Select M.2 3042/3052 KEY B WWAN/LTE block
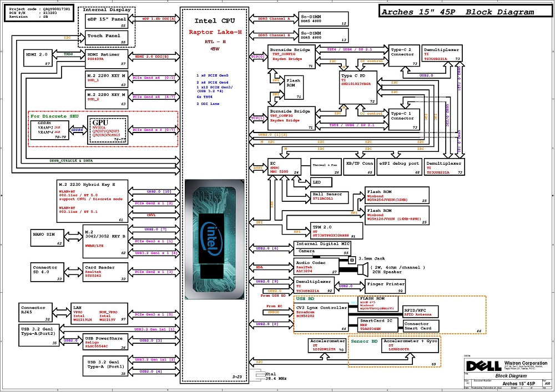Viewport: 555px width, 392px height. [x=105, y=241]
